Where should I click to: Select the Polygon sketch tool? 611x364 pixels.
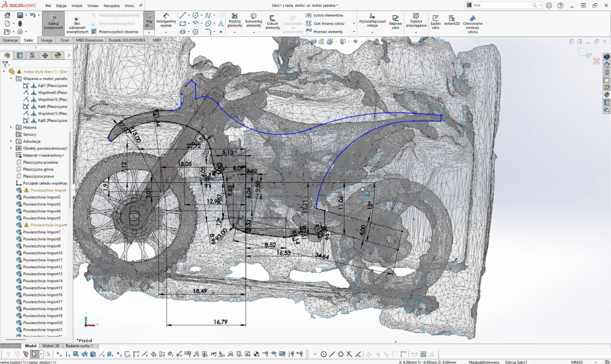pos(196,32)
